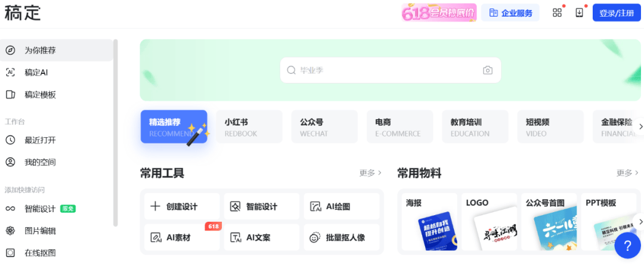
Task: Click the 登录/注册 button
Action: 617,13
